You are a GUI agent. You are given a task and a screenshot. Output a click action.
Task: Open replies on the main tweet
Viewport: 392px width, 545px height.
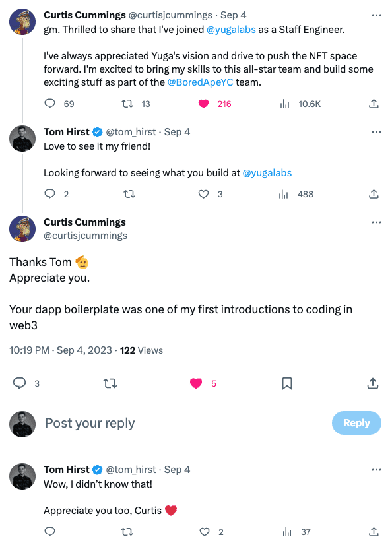click(x=19, y=383)
